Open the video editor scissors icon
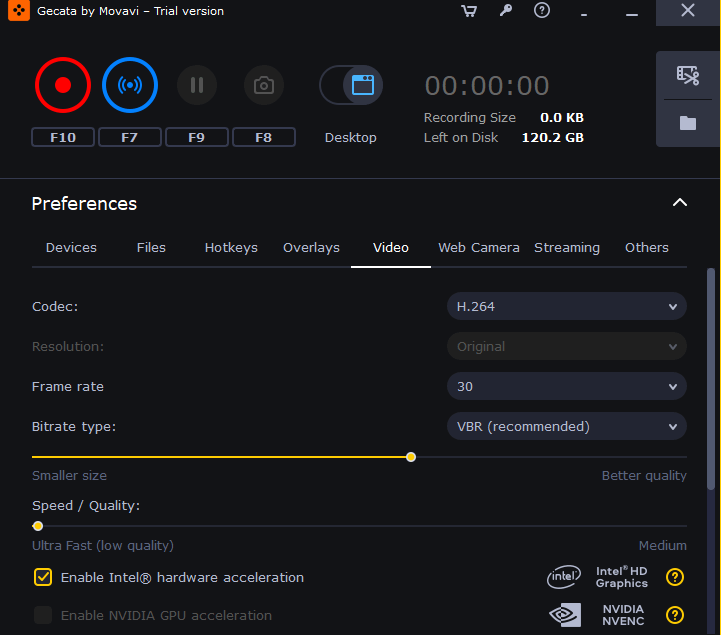Screen dimensions: 721x635 [x=688, y=75]
